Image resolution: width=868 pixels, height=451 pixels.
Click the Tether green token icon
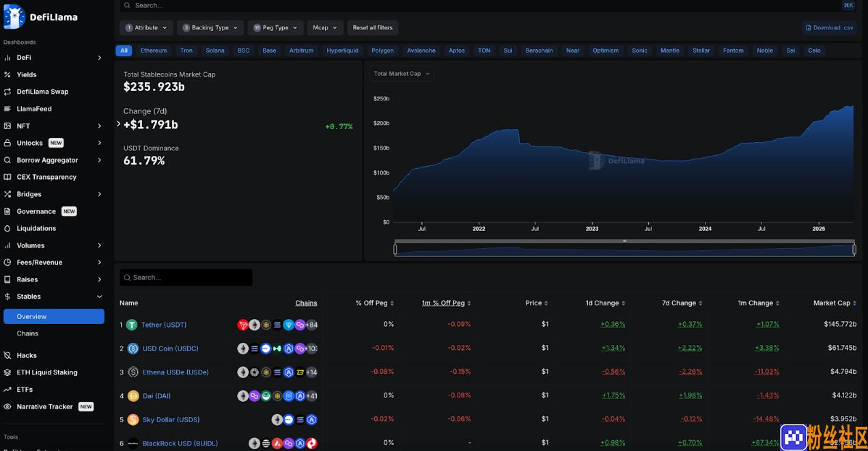(132, 325)
